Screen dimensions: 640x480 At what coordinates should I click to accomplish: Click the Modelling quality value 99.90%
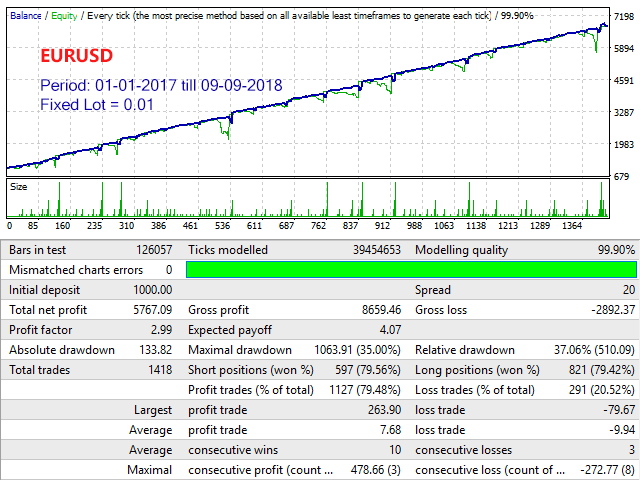coord(616,250)
